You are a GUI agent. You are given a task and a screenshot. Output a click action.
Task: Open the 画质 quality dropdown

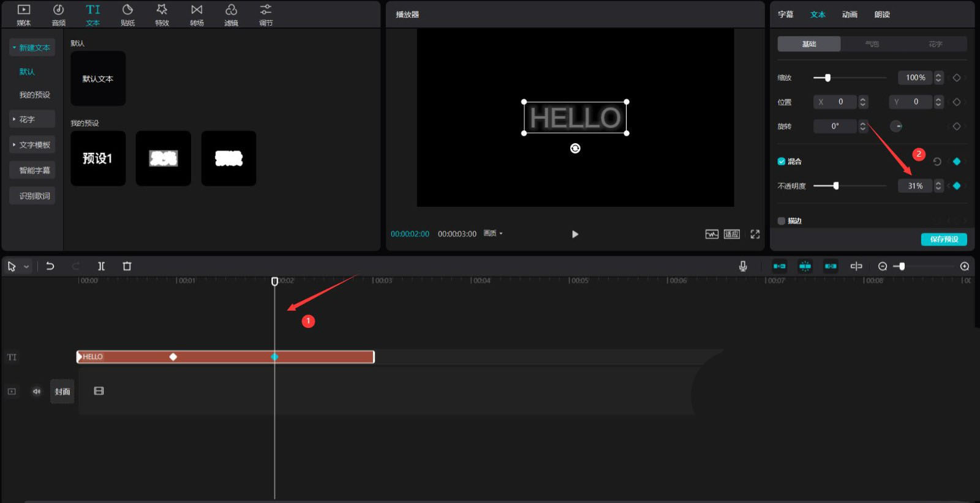[492, 234]
